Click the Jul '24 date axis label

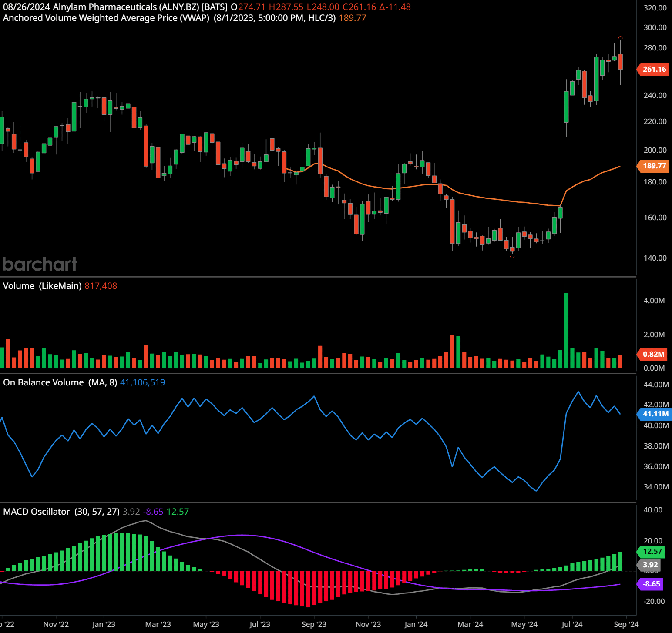572,624
